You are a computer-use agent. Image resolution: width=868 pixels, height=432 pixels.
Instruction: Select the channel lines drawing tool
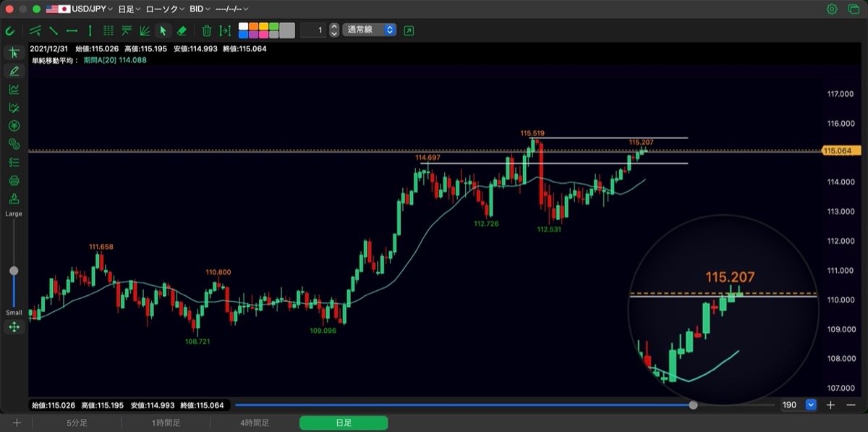point(35,30)
